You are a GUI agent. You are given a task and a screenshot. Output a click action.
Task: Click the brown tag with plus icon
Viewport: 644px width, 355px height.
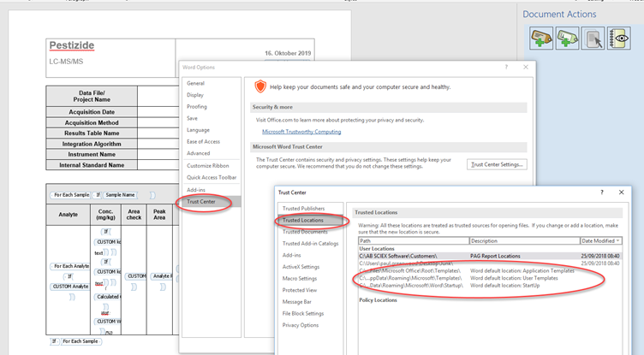(541, 38)
